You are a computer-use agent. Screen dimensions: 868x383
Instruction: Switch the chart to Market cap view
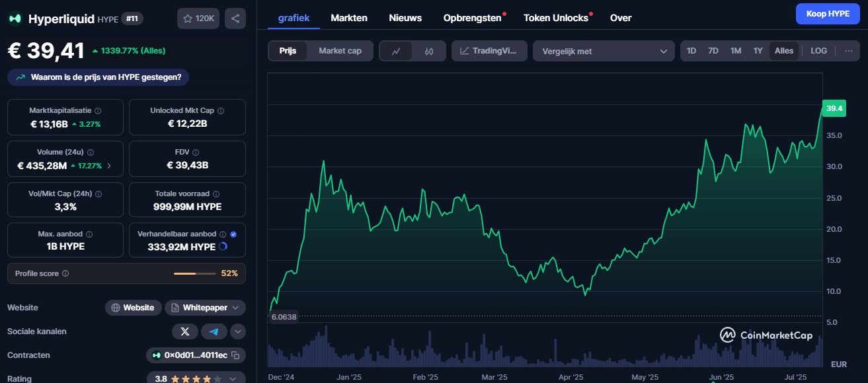340,50
